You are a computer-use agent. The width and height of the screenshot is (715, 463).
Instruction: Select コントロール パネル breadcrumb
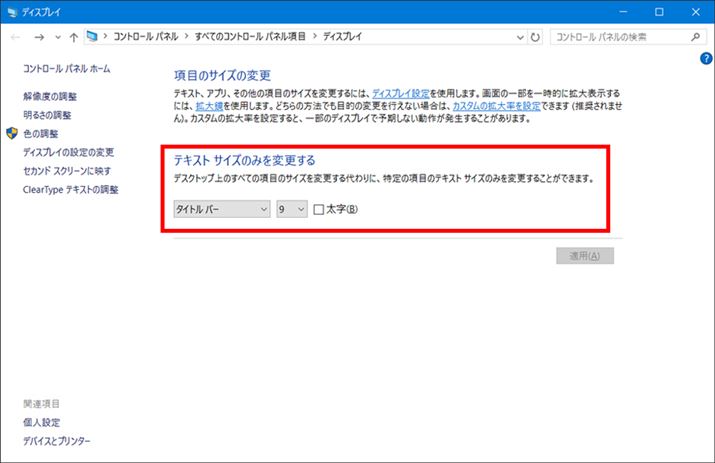tap(145, 36)
